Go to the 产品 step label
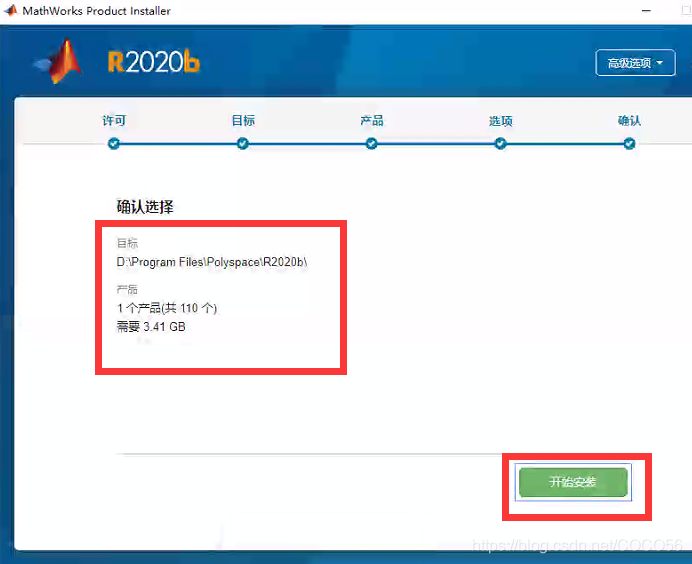 [372, 120]
